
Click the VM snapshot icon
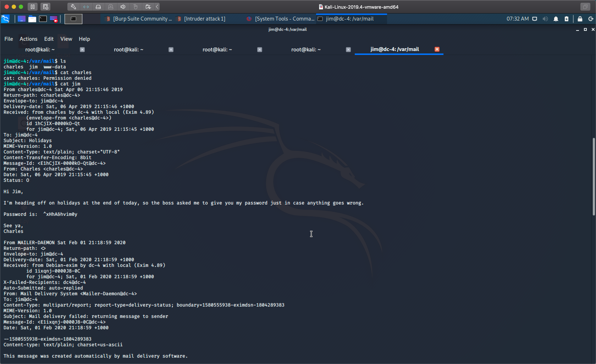[x=45, y=7]
